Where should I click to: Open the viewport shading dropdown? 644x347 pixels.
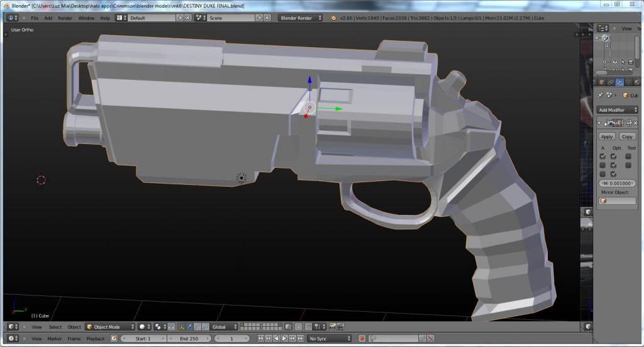point(144,327)
